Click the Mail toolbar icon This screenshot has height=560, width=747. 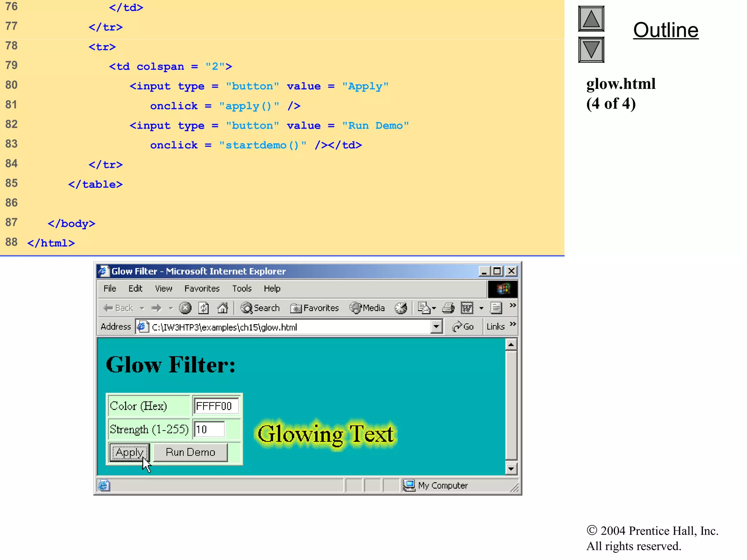point(423,308)
